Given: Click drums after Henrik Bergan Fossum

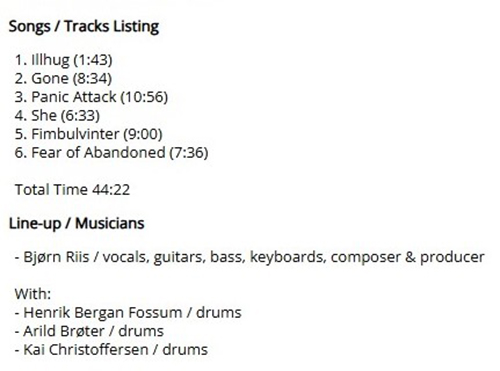Looking at the screenshot, I should [218, 313].
